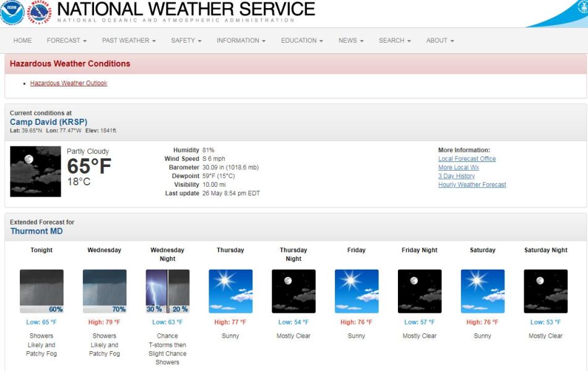Open the More Local Wx link
The image size is (588, 371).
459,168
